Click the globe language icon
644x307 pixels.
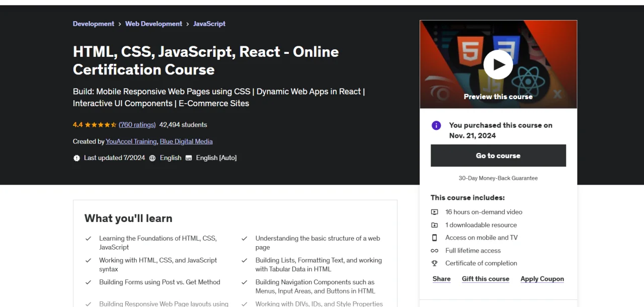coord(152,158)
